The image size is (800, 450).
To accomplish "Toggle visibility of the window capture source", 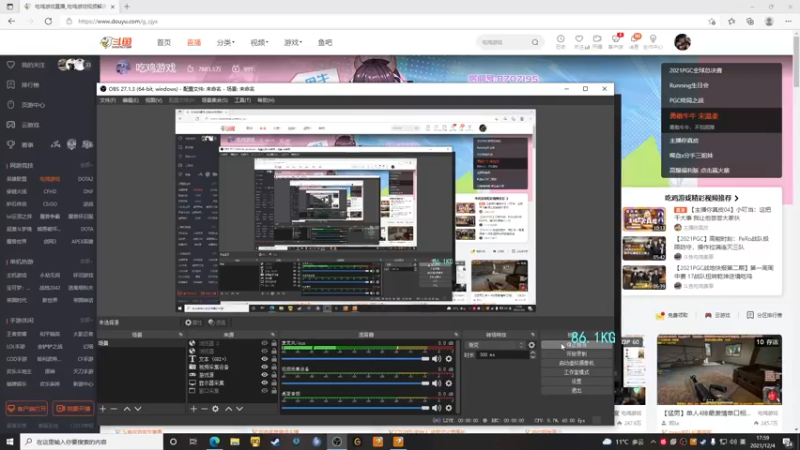I will (264, 391).
